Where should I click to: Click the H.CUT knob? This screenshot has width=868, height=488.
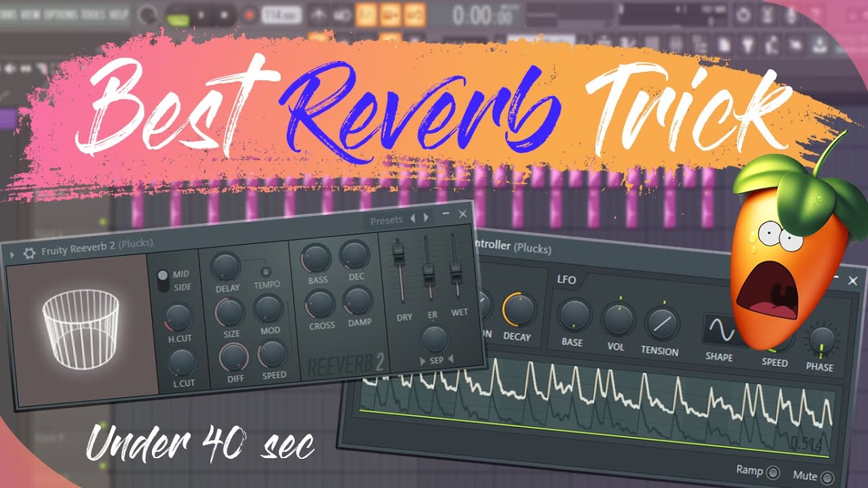tap(178, 316)
